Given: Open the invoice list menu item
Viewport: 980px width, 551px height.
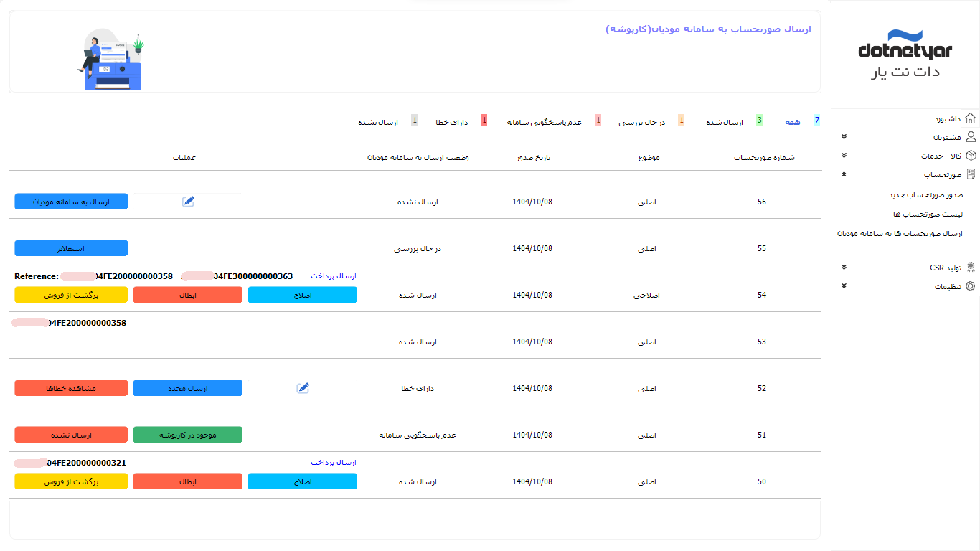Looking at the screenshot, I should pos(928,215).
